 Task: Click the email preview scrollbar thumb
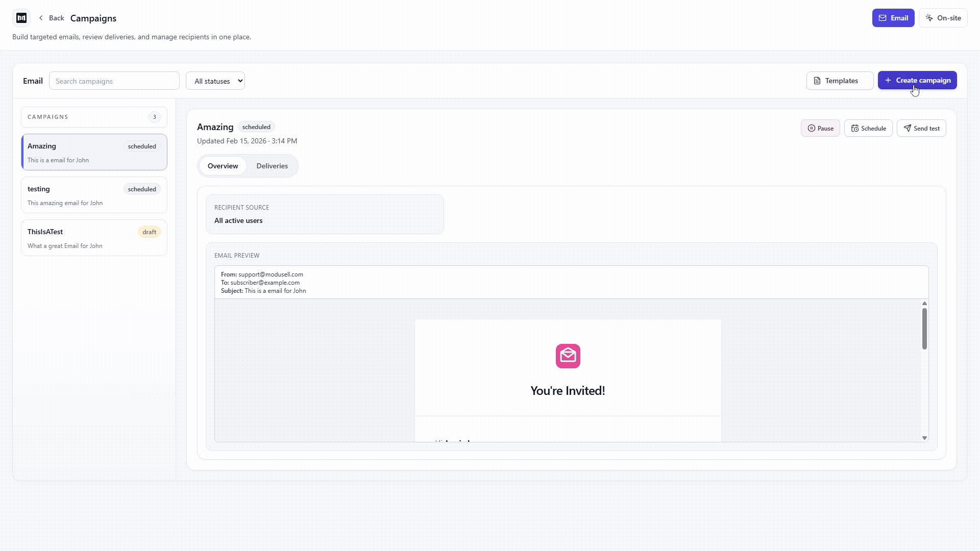pyautogui.click(x=924, y=329)
